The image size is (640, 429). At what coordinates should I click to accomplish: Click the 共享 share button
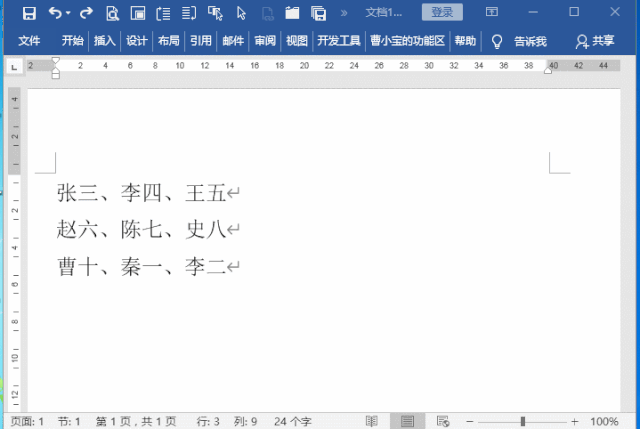pyautogui.click(x=595, y=41)
